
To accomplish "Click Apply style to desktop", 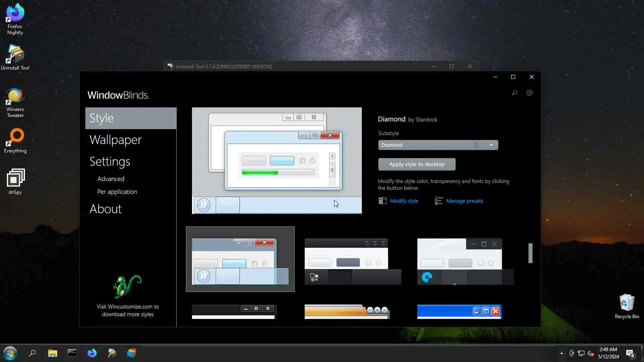I will tap(417, 164).
